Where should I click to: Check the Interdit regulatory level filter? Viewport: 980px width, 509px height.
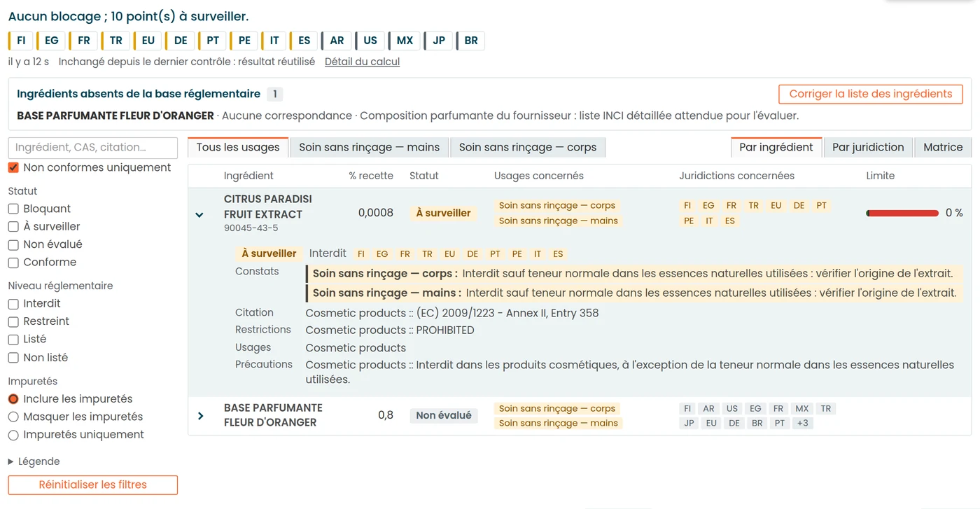click(13, 304)
